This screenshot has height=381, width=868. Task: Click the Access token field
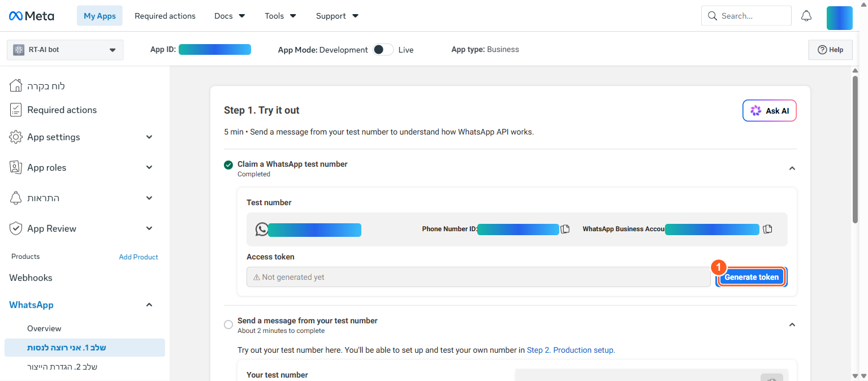pos(478,277)
